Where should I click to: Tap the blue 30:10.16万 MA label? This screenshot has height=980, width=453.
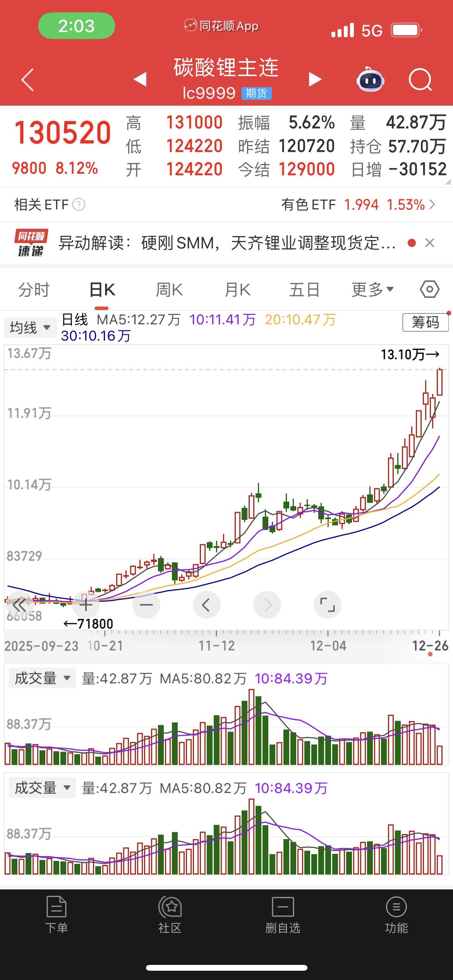click(96, 336)
